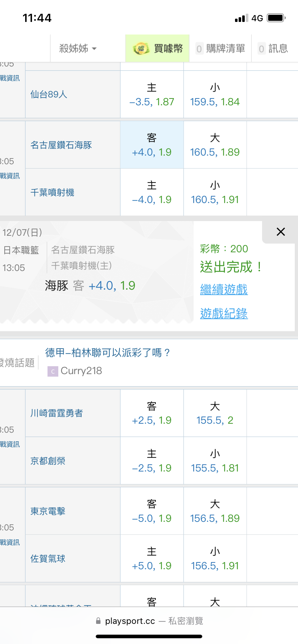Choose 川崎雷霆勇者 客 +2.5 spread
The image size is (298, 644).
152,413
